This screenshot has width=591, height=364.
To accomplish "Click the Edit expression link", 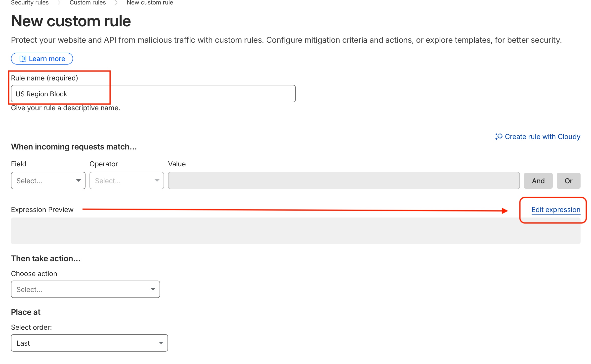I will (x=556, y=210).
